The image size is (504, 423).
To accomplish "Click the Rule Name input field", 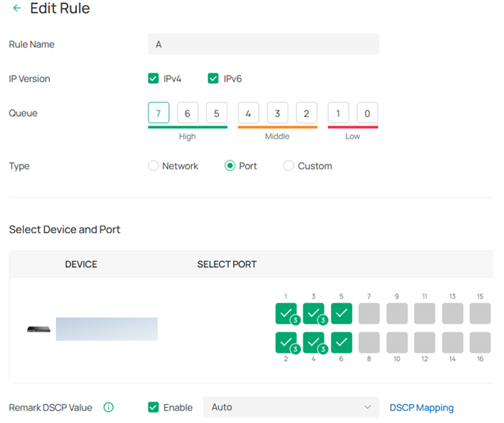I will tap(263, 44).
